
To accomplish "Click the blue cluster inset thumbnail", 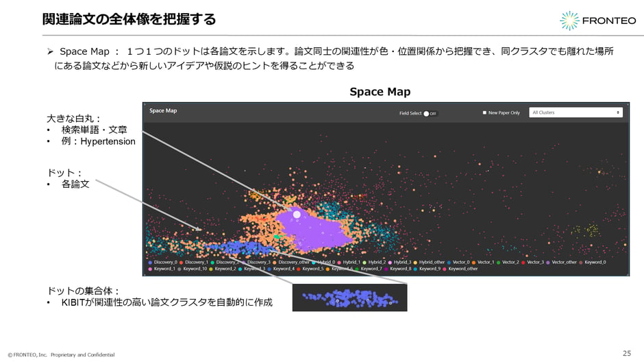I will [349, 298].
